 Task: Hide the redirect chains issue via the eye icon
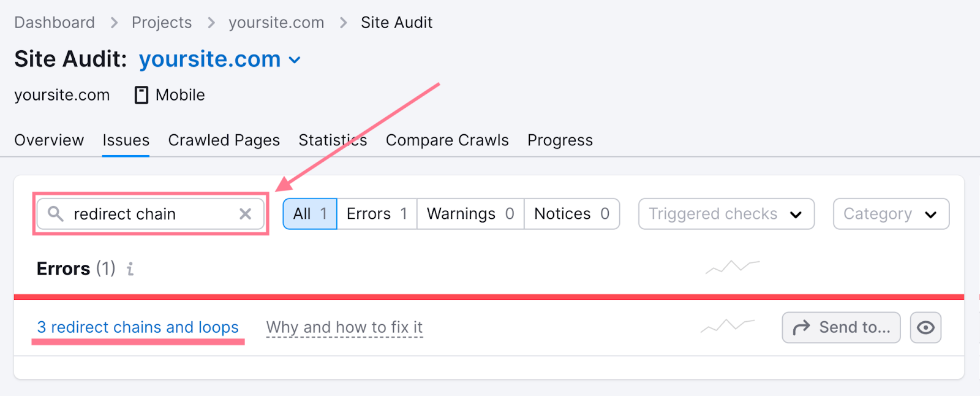(x=925, y=327)
